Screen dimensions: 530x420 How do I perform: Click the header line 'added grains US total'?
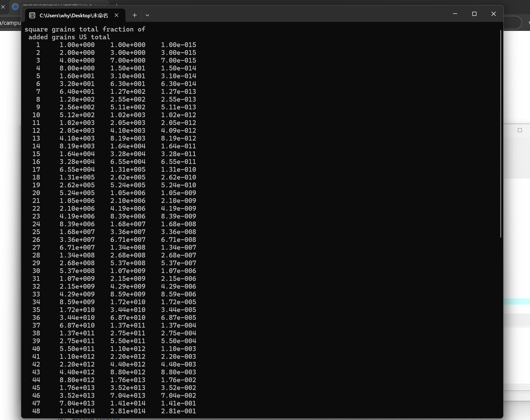point(69,37)
